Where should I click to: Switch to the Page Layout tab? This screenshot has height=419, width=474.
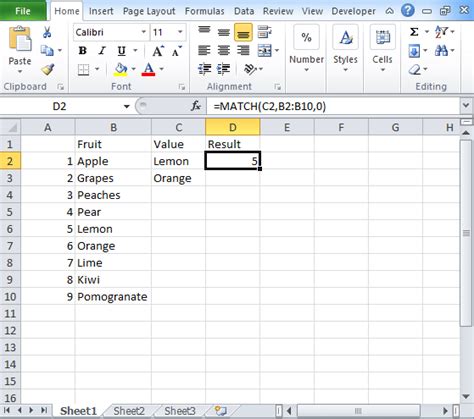pyautogui.click(x=149, y=11)
